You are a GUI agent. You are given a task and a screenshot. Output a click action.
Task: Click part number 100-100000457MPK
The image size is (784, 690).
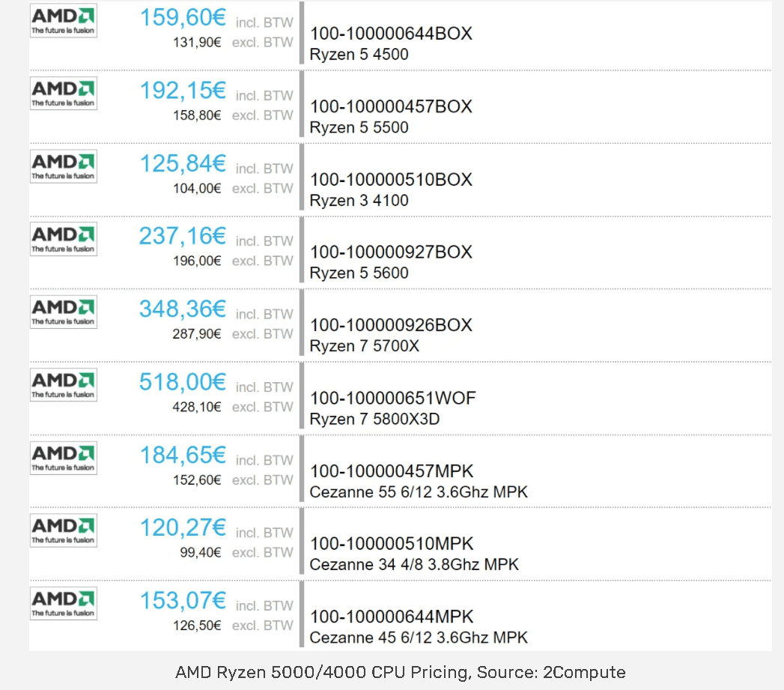click(x=392, y=471)
